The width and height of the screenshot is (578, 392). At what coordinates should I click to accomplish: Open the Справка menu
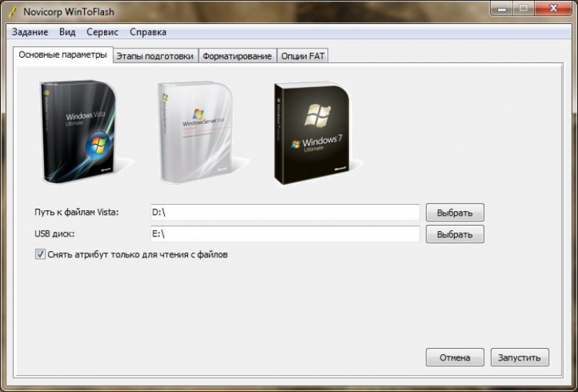click(148, 32)
